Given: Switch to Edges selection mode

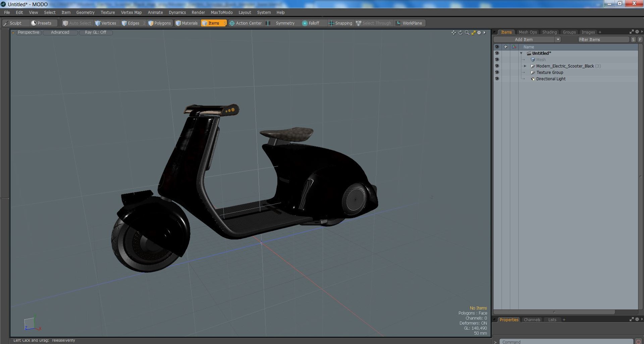Looking at the screenshot, I should [x=131, y=23].
